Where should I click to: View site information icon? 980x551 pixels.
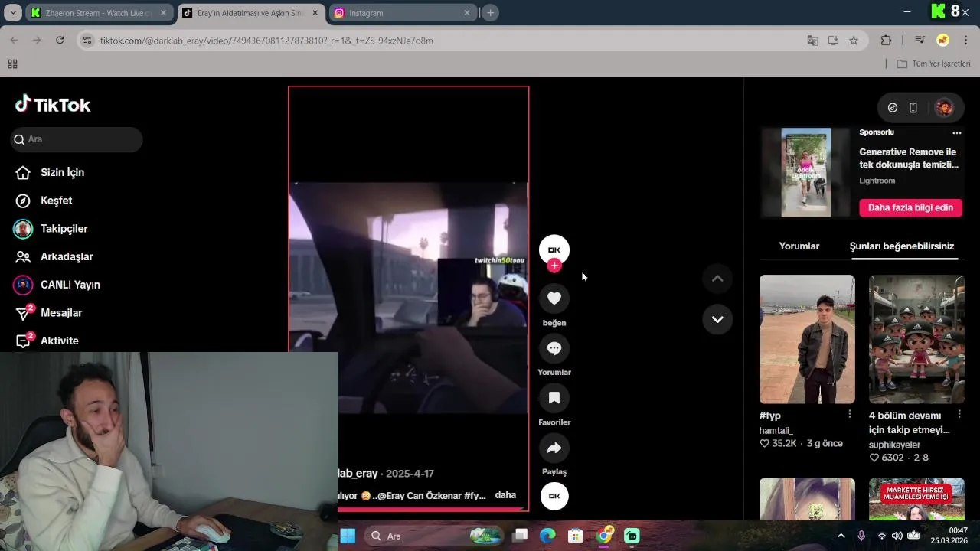[x=87, y=41]
